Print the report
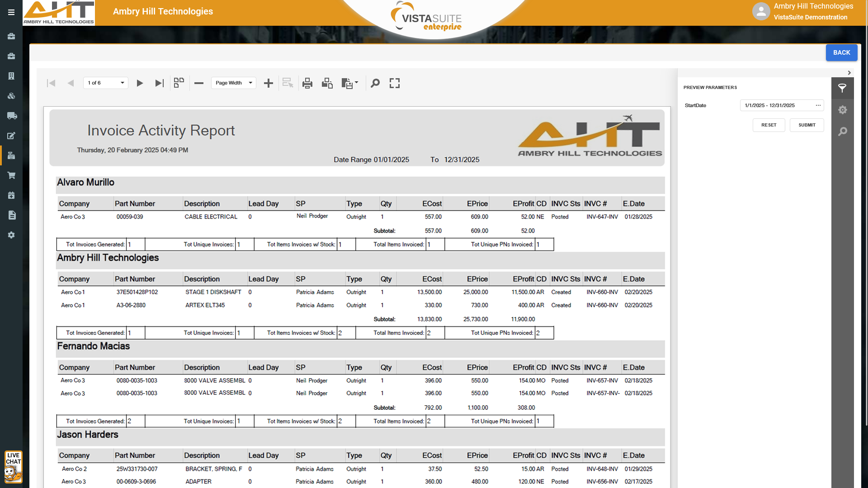The image size is (868, 488). [x=307, y=83]
